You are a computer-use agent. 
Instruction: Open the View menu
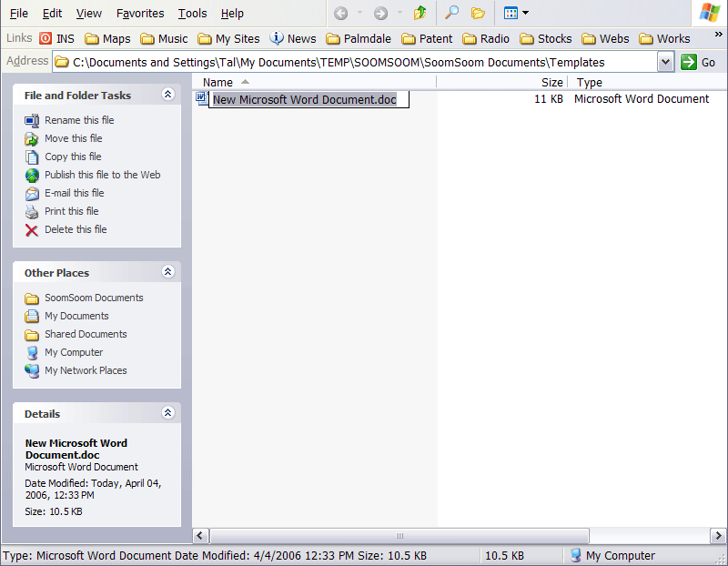tap(88, 14)
